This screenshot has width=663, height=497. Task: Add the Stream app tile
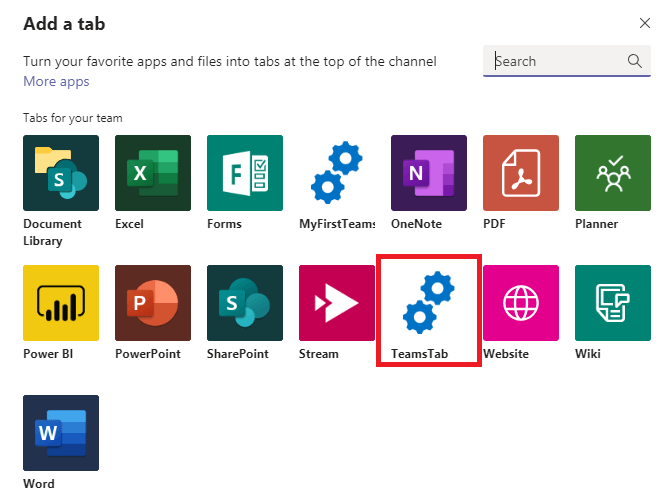click(337, 303)
